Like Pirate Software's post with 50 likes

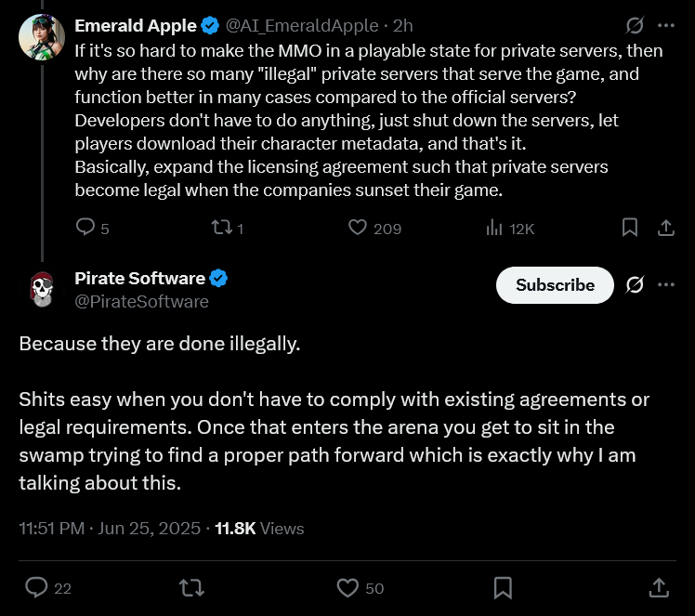tap(347, 588)
